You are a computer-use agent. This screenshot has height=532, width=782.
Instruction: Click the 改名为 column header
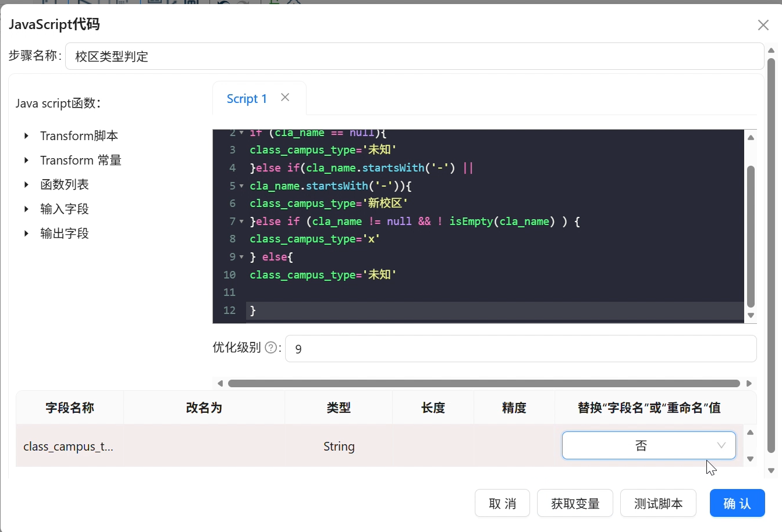click(204, 408)
